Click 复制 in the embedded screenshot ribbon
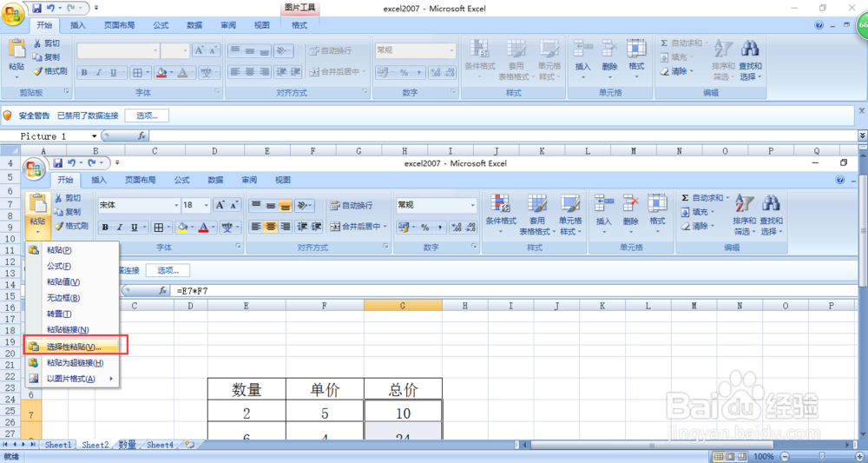Viewport: 868px width, 463px height. pyautogui.click(x=67, y=212)
